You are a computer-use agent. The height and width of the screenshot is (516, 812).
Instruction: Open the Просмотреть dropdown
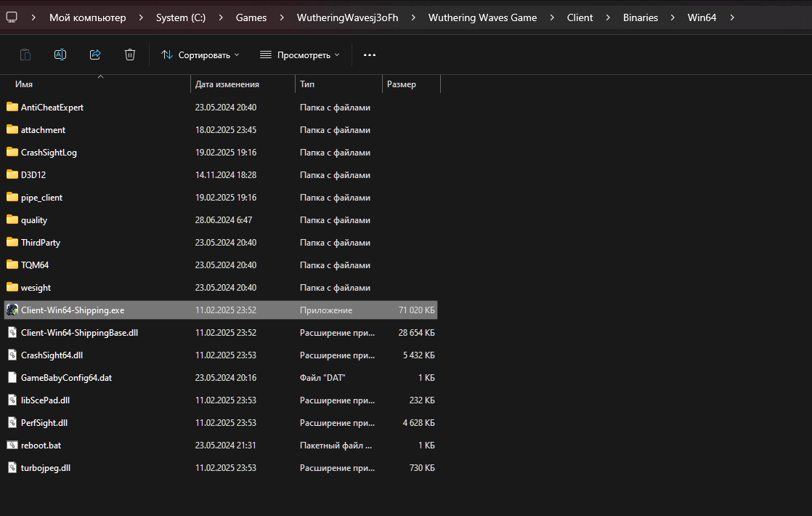tap(299, 55)
